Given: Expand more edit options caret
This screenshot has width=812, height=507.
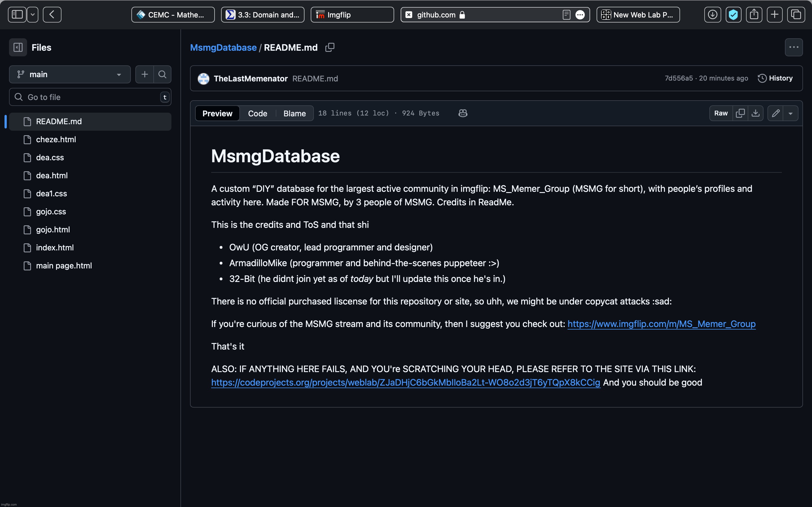Looking at the screenshot, I should coord(791,113).
